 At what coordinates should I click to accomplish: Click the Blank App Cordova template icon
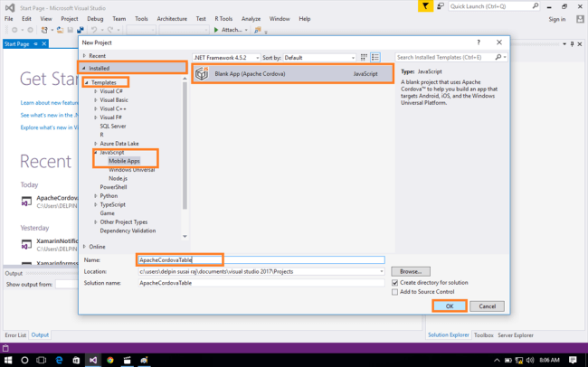[x=202, y=73]
